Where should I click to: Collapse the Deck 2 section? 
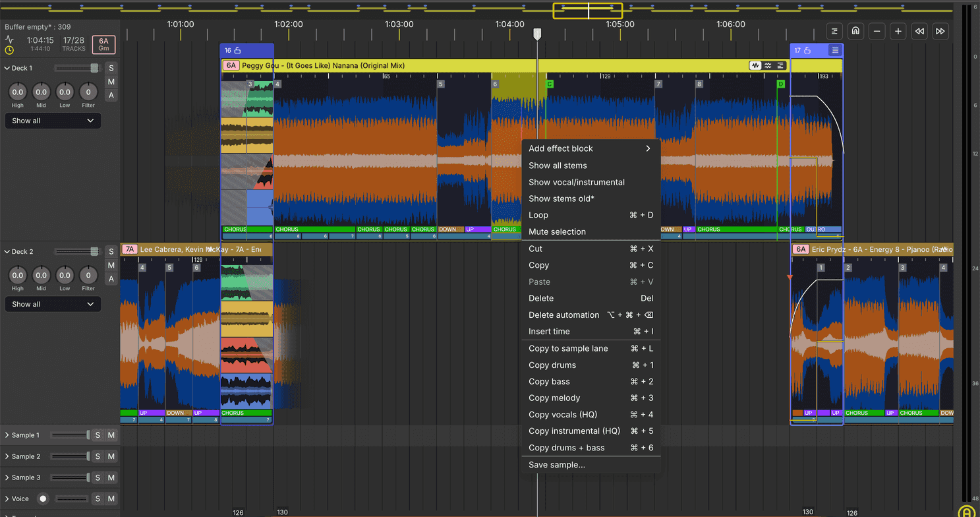tap(7, 251)
